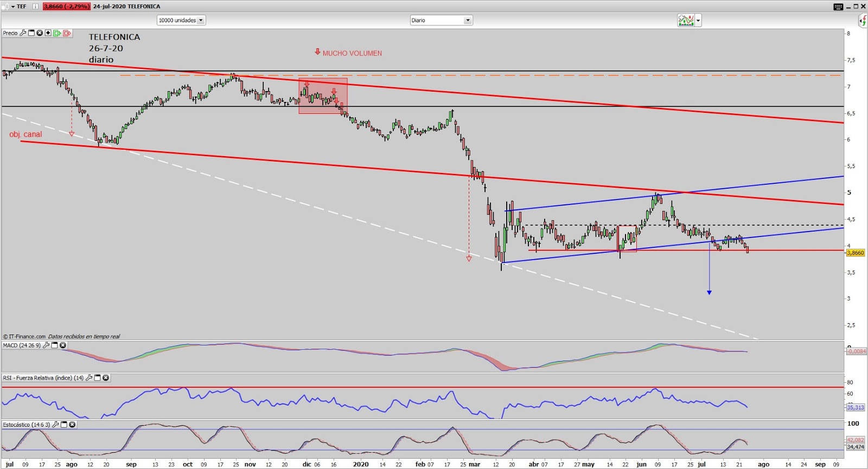The image size is (868, 469).
Task: Click the plus icon in Precio panel
Action: tap(48, 33)
